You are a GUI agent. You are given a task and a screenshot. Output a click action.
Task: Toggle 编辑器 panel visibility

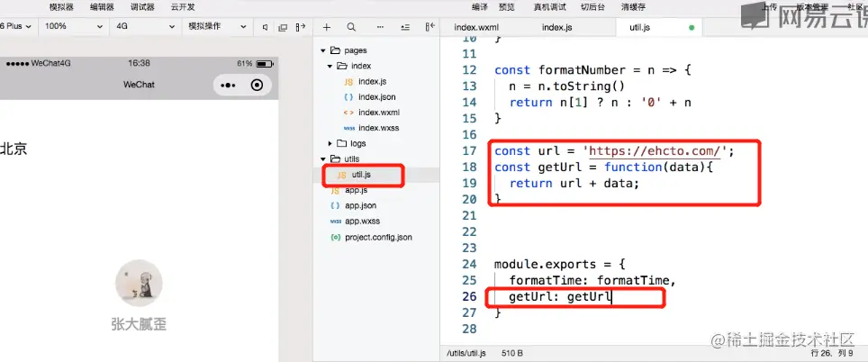click(102, 7)
